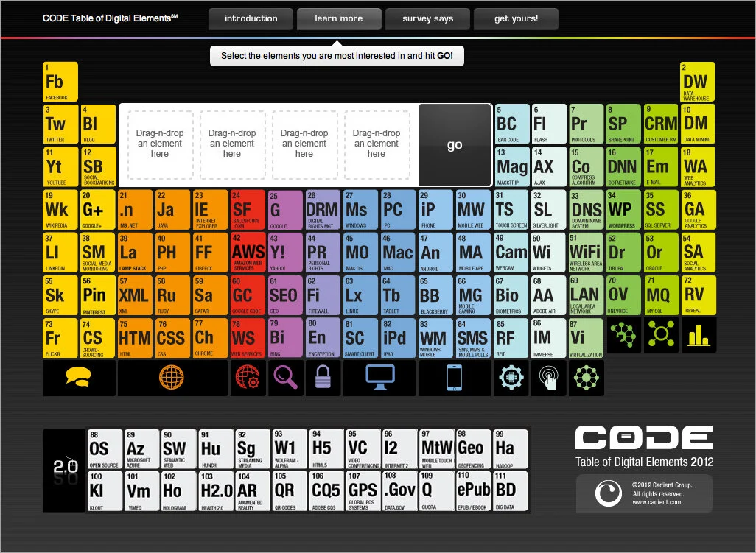Select the gear chip hardware category icon
Viewport: 756px width, 553px height.
click(511, 378)
